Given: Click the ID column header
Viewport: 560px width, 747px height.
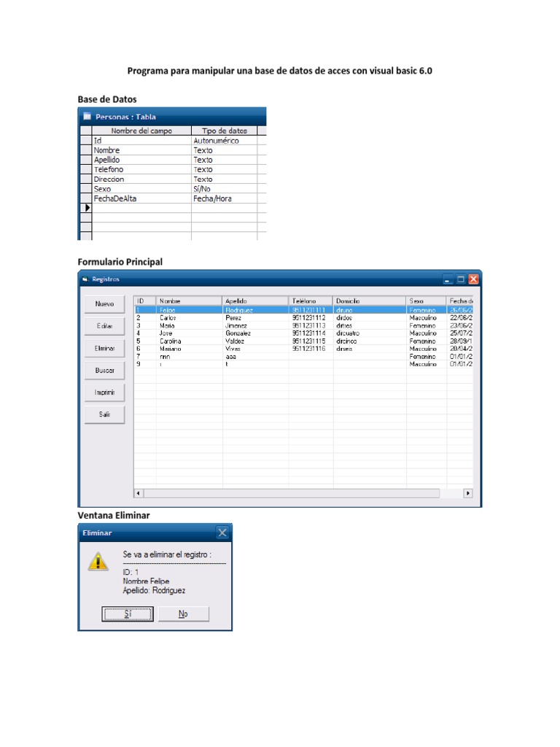Looking at the screenshot, I should tap(145, 301).
